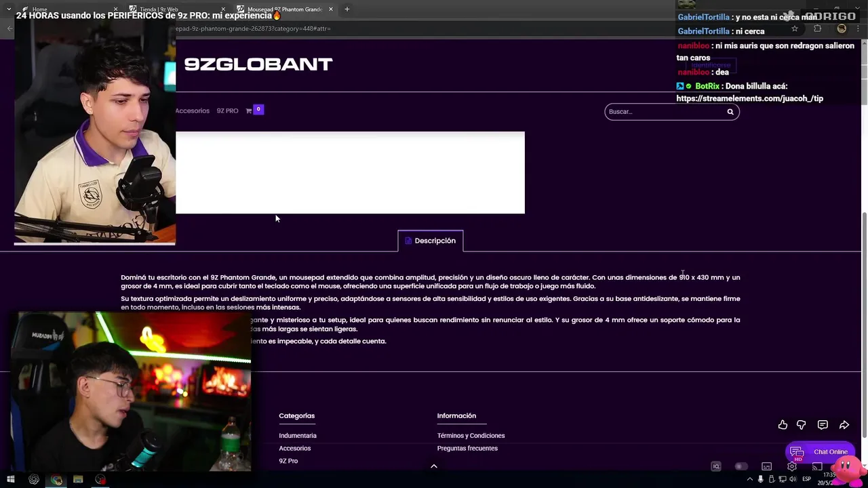Viewport: 868px width, 488px height.
Task: Open a new browser tab
Action: pyautogui.click(x=347, y=9)
